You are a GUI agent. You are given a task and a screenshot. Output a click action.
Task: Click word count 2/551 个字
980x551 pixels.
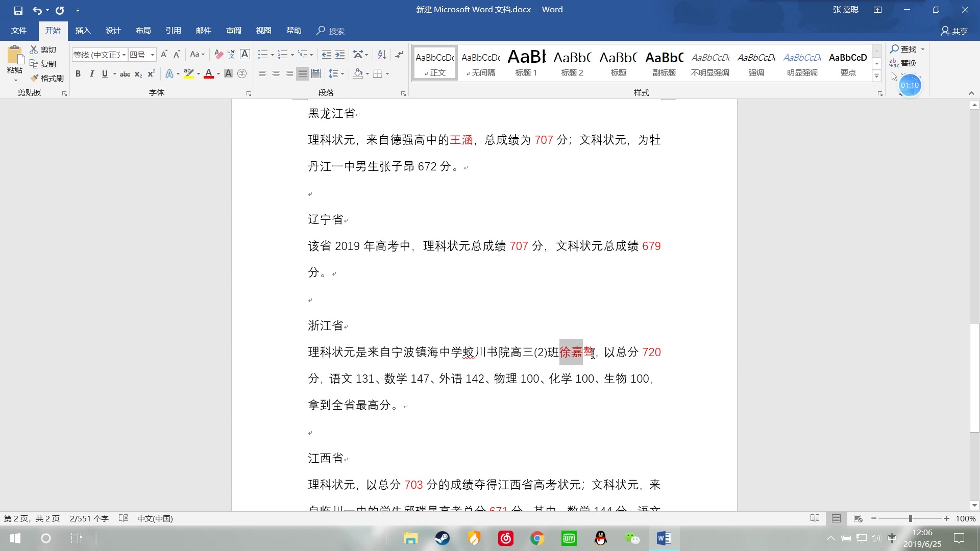[x=89, y=518]
